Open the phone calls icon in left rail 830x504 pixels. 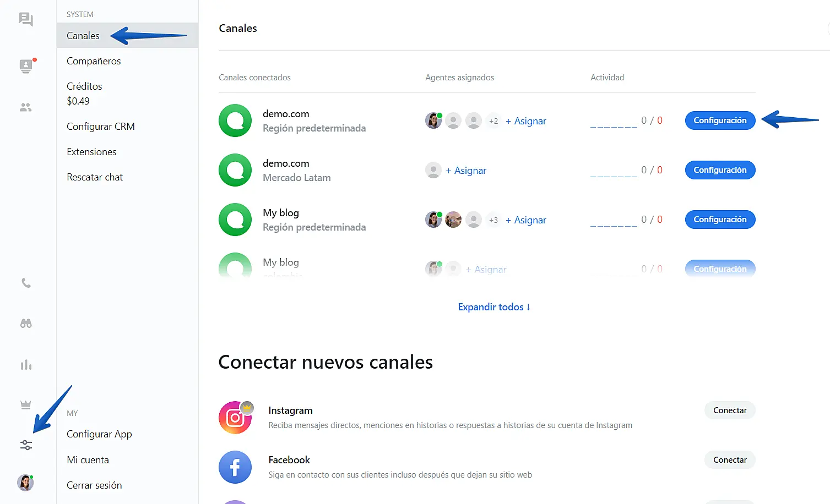tap(26, 283)
